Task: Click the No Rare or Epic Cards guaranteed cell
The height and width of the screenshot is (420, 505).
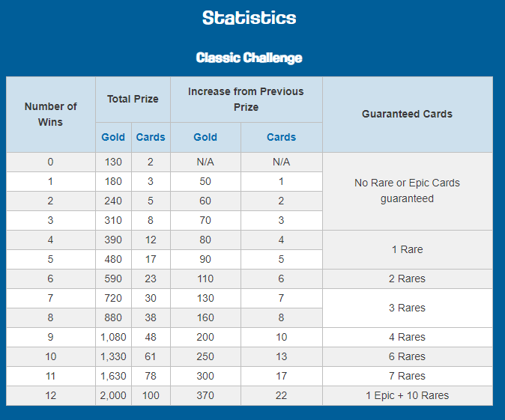Action: click(407, 191)
